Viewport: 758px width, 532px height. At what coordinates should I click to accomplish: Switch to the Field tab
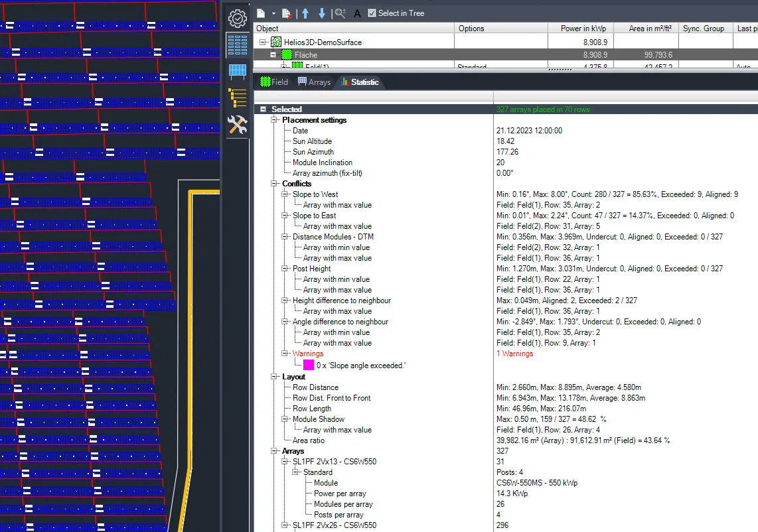(x=273, y=82)
